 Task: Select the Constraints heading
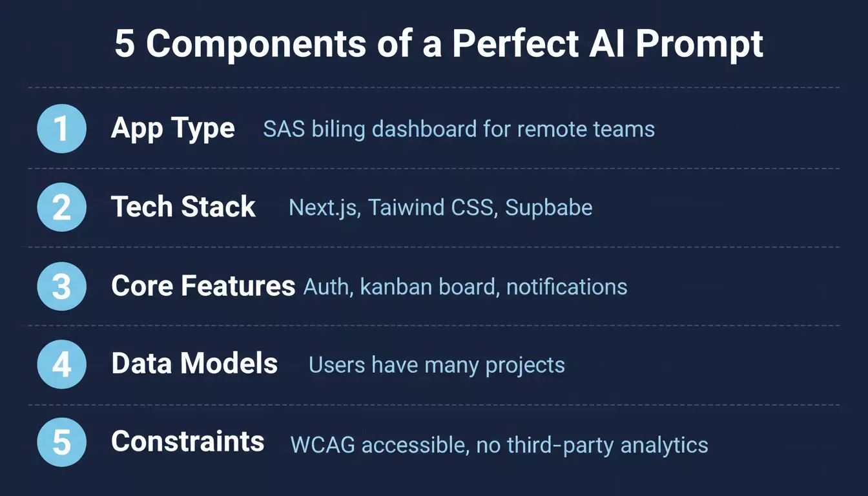pyautogui.click(x=188, y=442)
